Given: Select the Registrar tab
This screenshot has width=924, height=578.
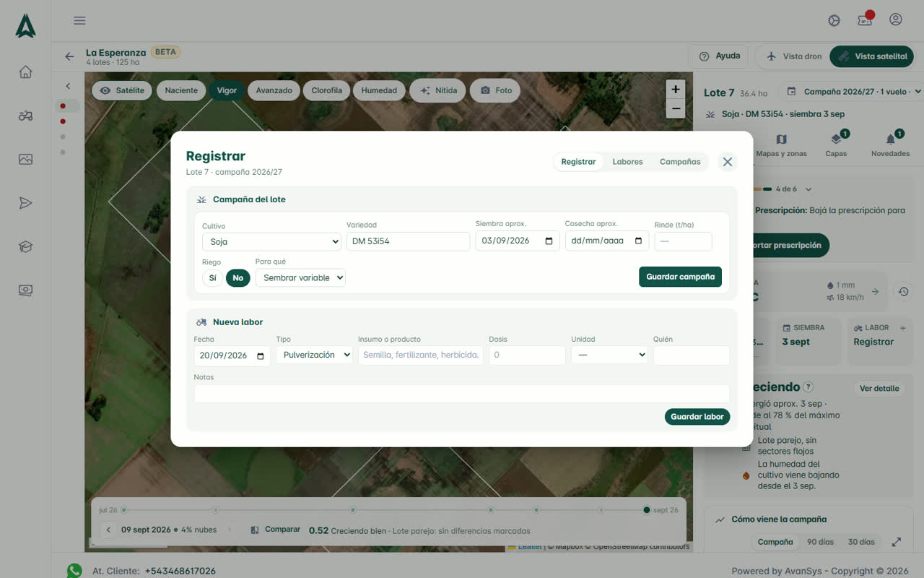Looking at the screenshot, I should pyautogui.click(x=578, y=162).
